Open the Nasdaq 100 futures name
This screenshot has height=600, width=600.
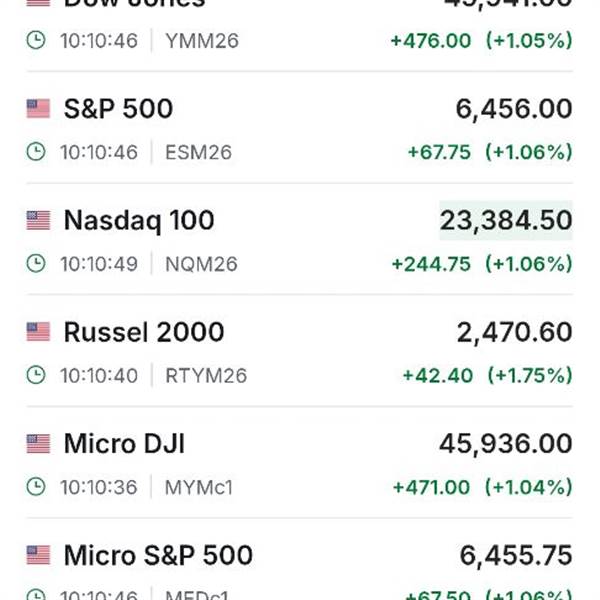click(x=139, y=221)
